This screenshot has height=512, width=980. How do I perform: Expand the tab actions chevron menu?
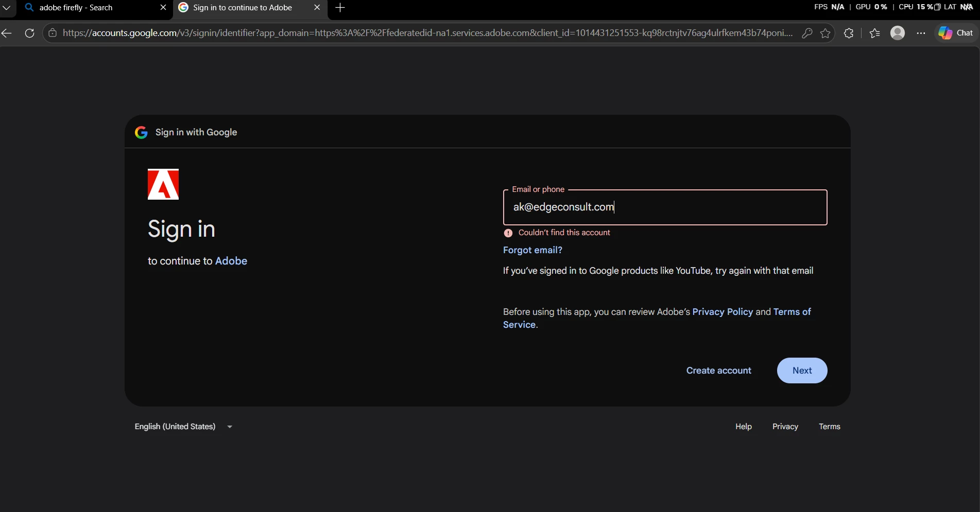point(7,8)
